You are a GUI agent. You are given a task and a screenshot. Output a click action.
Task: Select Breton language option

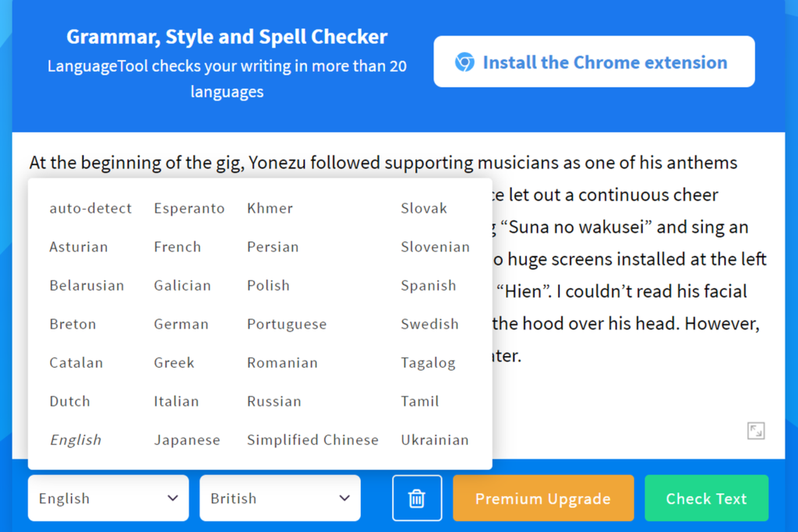click(72, 324)
